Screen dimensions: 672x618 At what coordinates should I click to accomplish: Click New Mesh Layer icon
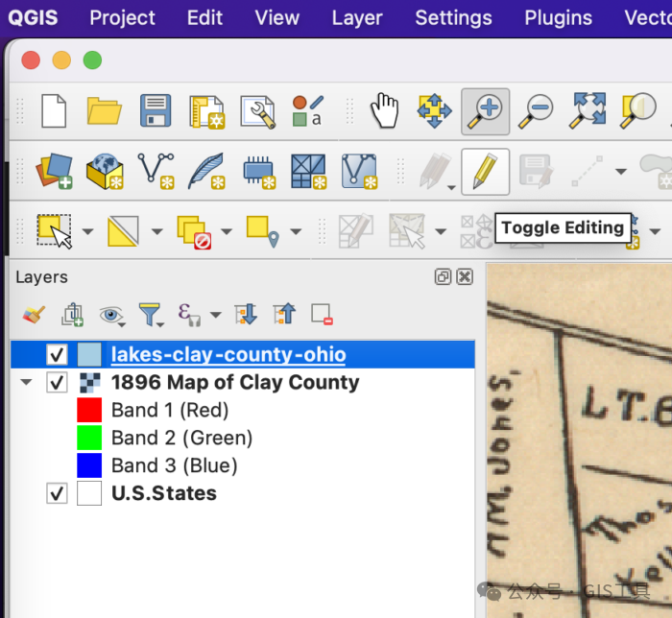(308, 172)
